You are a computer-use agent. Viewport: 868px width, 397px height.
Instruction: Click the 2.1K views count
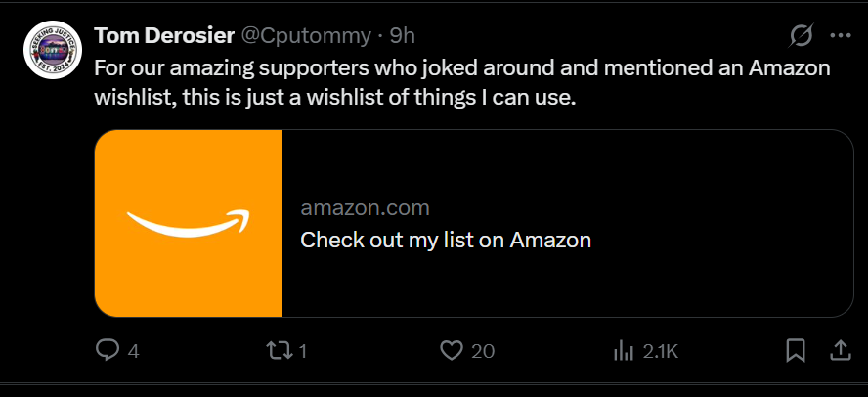pyautogui.click(x=661, y=351)
